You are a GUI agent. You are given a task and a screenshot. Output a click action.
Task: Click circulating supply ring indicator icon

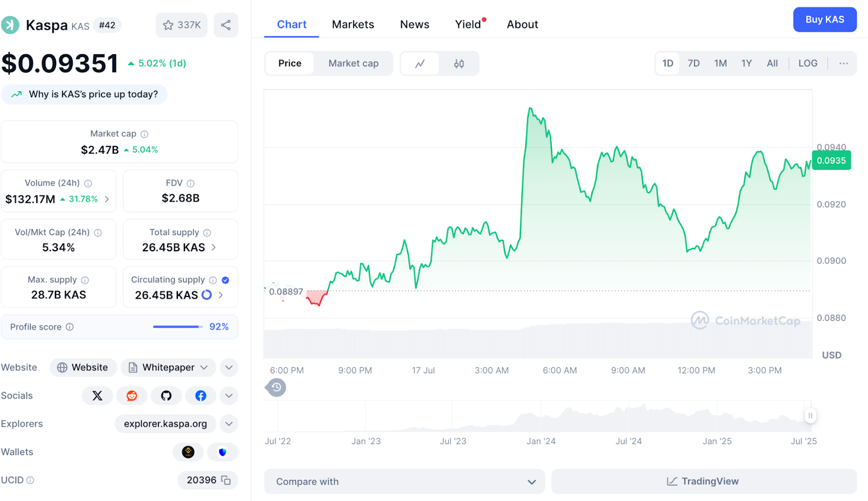[207, 295]
